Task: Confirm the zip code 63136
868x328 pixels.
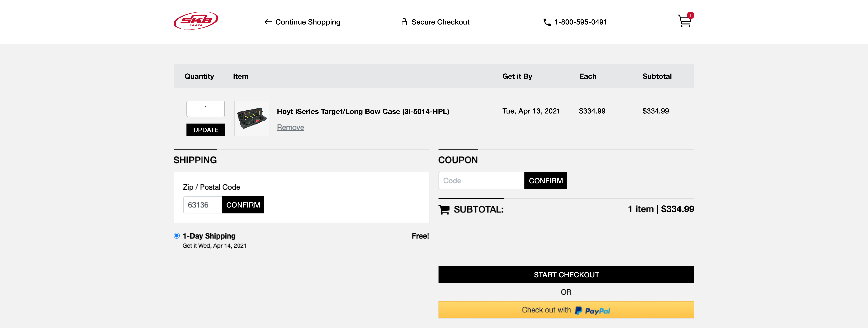Action: (243, 205)
